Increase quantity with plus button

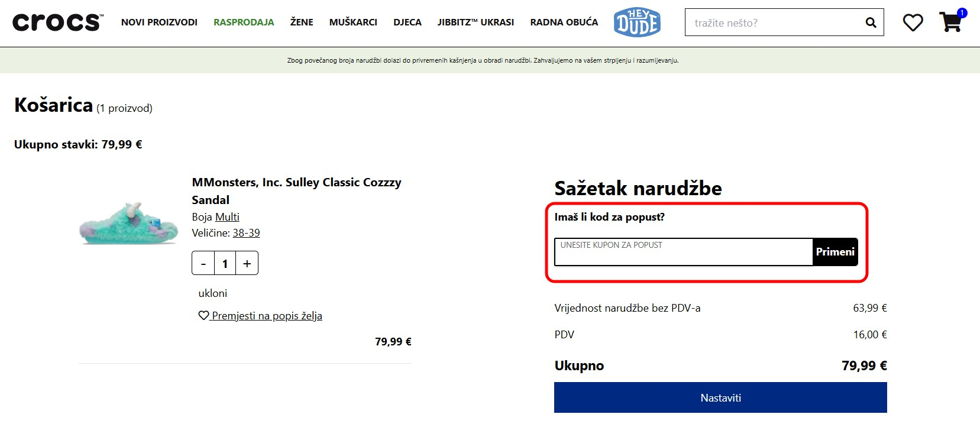247,264
